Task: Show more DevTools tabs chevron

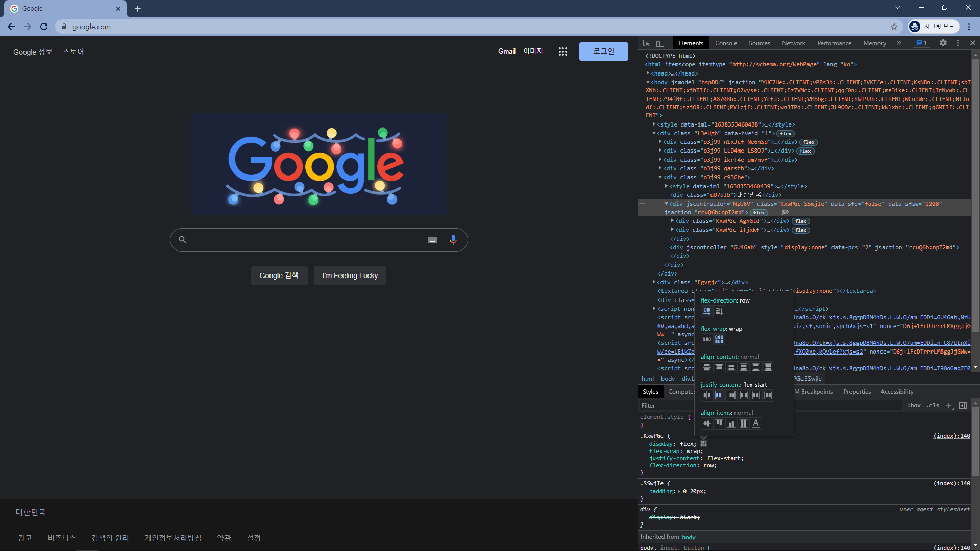Action: (x=899, y=43)
